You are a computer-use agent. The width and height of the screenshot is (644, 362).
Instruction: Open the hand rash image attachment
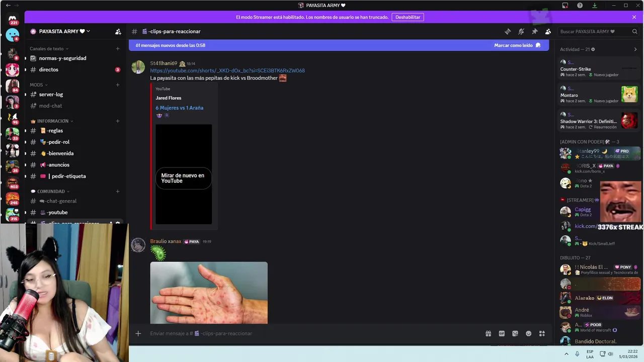[209, 293]
